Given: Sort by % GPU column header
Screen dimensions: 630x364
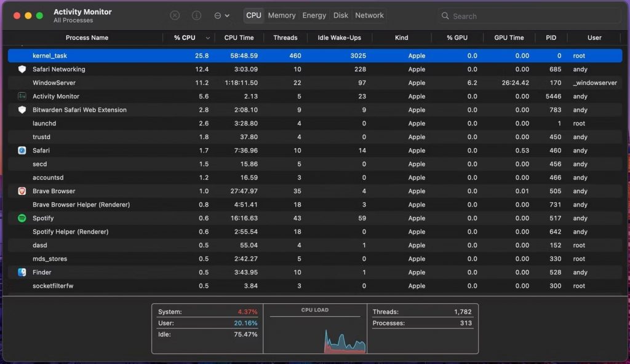Looking at the screenshot, I should pyautogui.click(x=457, y=38).
